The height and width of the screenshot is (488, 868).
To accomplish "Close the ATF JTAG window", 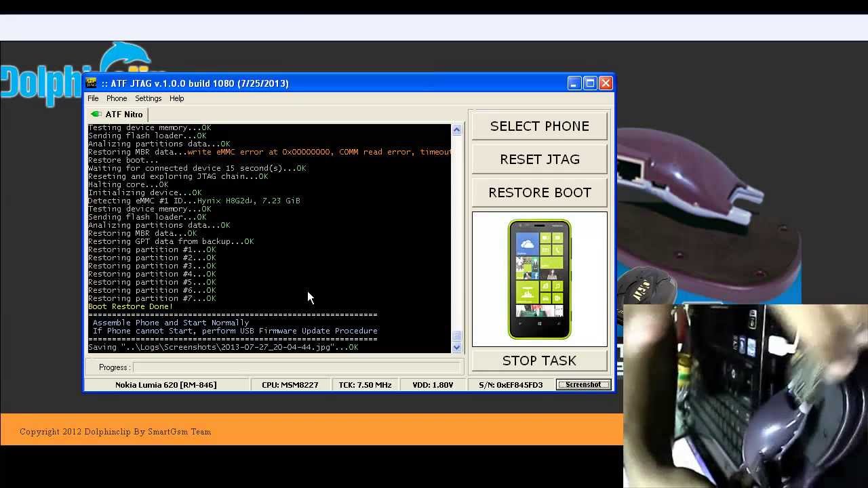I will click(606, 83).
